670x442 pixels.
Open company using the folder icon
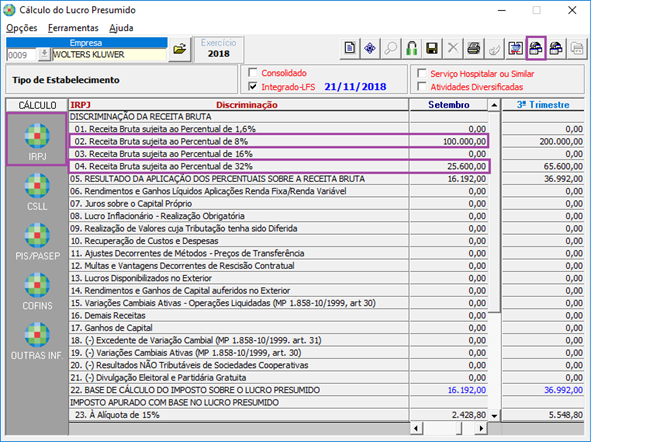click(x=179, y=49)
